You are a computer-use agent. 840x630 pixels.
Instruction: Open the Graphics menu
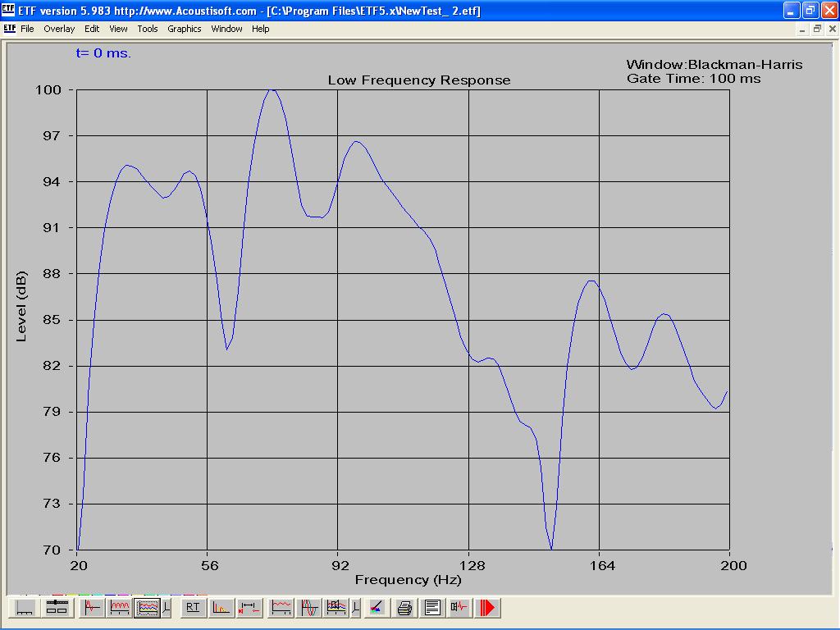coord(184,29)
